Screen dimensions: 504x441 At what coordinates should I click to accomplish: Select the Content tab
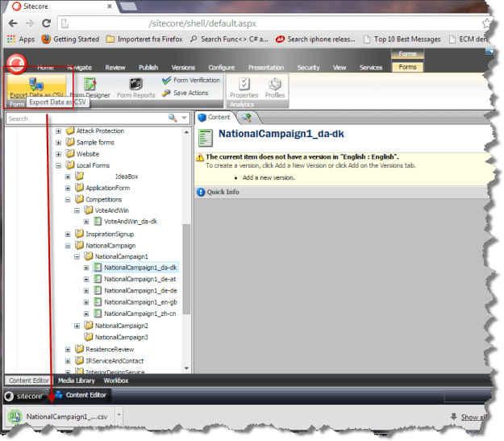point(215,118)
